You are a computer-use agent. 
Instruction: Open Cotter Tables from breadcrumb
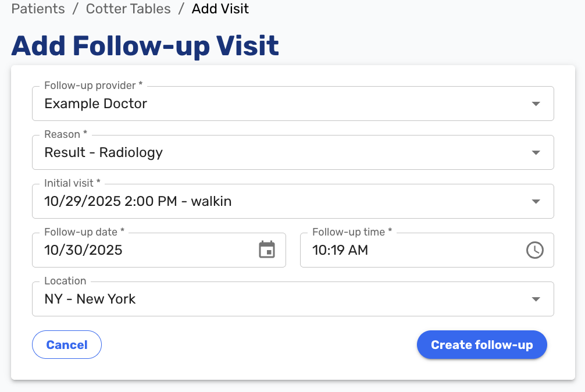[x=128, y=9]
